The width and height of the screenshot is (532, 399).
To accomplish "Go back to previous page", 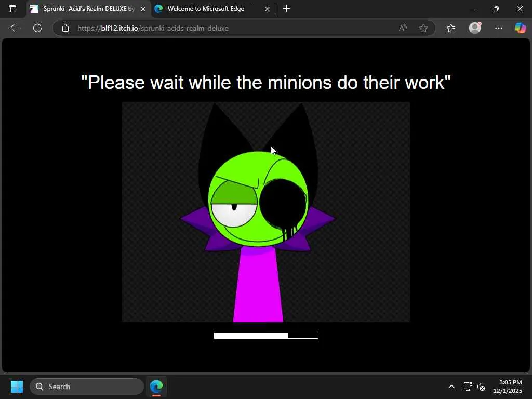I will click(x=14, y=28).
